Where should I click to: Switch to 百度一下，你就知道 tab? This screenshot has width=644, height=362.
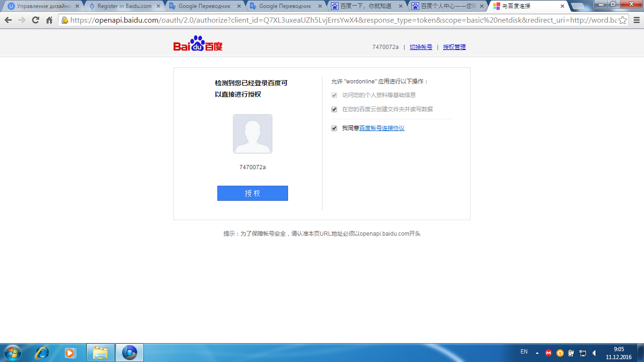(366, 6)
